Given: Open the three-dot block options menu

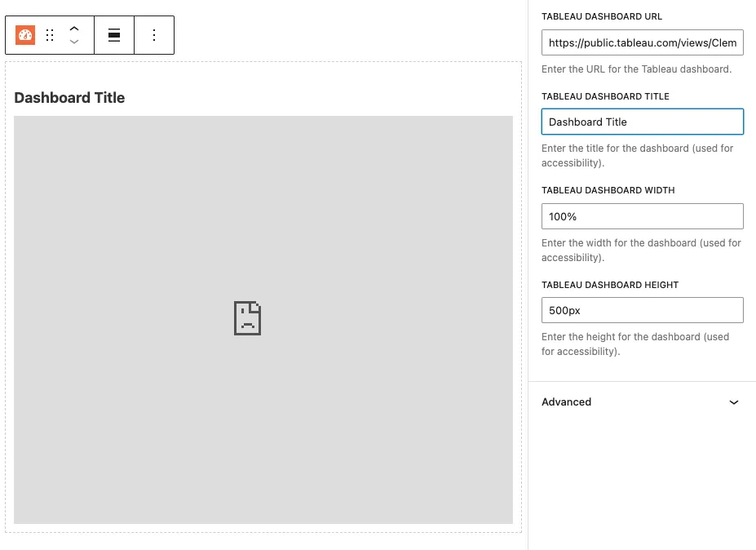Looking at the screenshot, I should 154,35.
